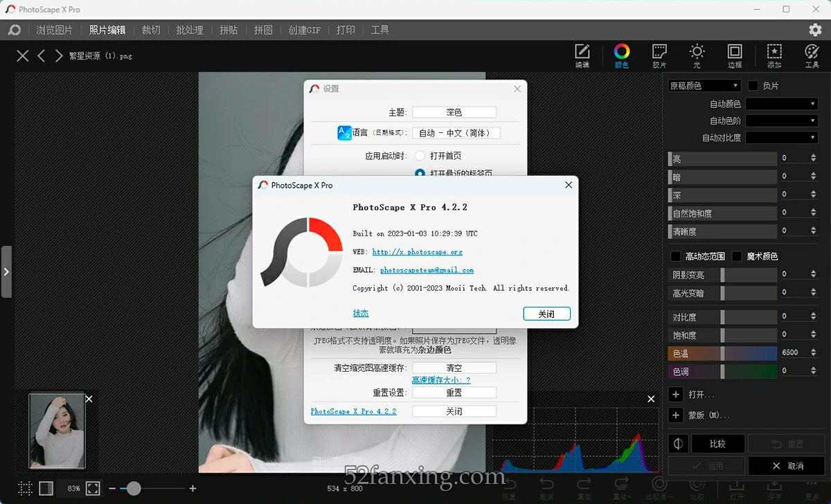Screen dimensions: 831x504
Task: Click the half-circle contrast icon beside 比较
Action: 679,444
